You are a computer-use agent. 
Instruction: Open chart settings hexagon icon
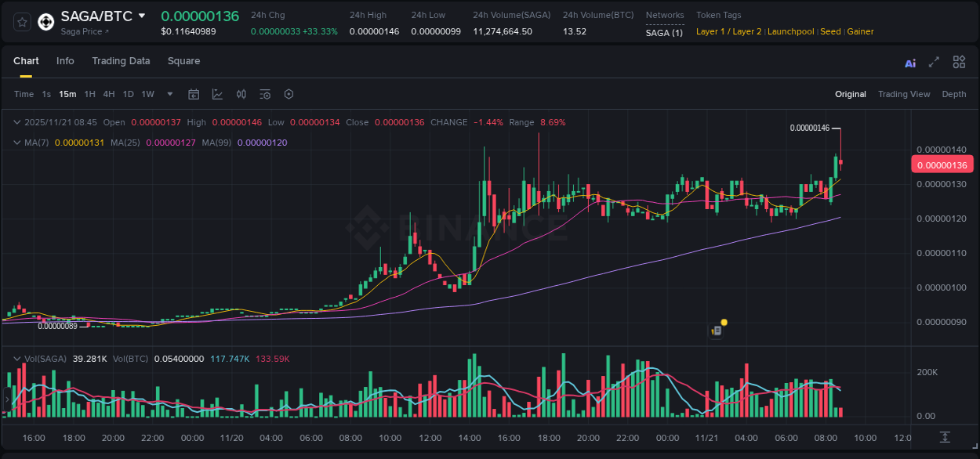[x=289, y=94]
